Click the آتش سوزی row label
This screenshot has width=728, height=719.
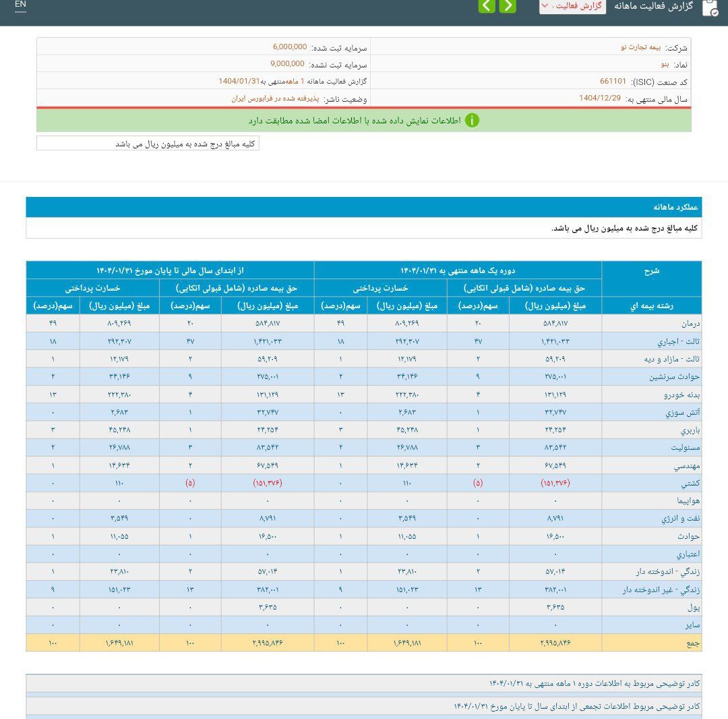(x=682, y=413)
